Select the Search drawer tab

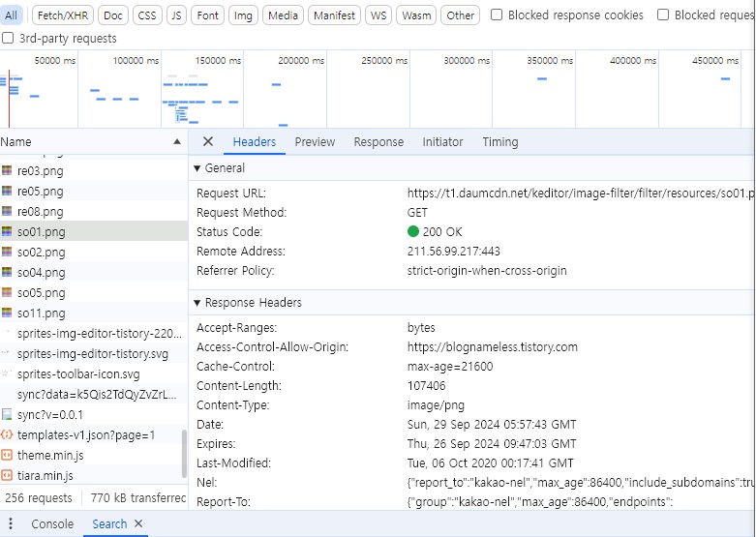coord(109,523)
